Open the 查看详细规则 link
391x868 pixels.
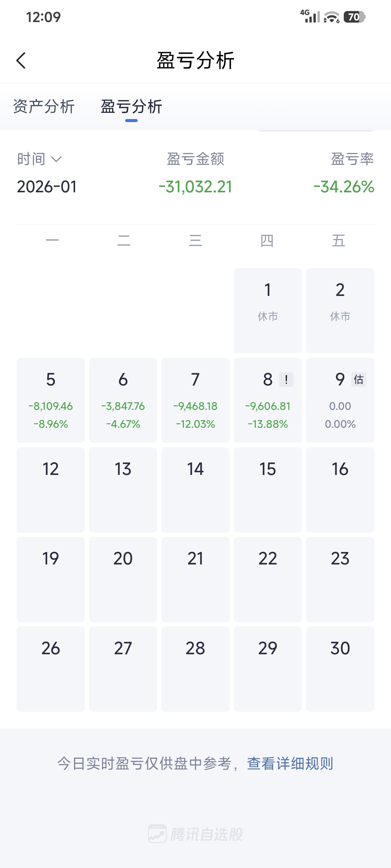pos(290,763)
